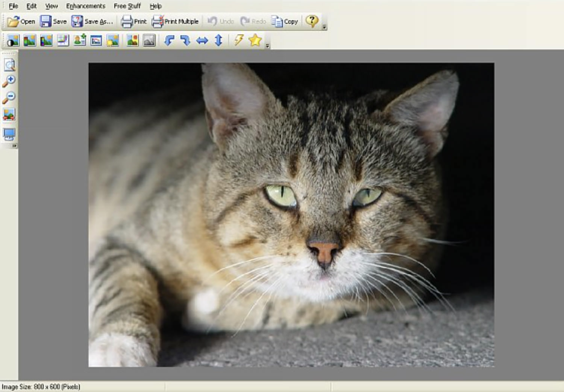The image size is (564, 392).
Task: Click the fit-to-screen monitor icon
Action: click(10, 133)
